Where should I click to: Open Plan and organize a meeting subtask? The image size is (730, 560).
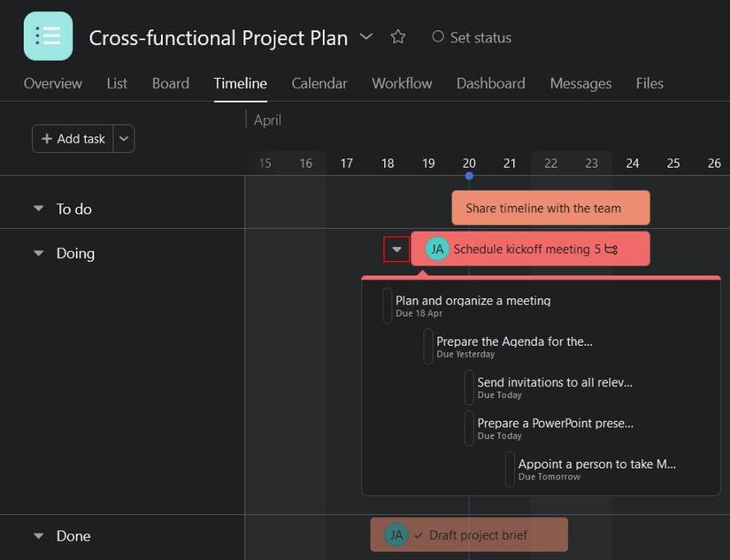(473, 301)
